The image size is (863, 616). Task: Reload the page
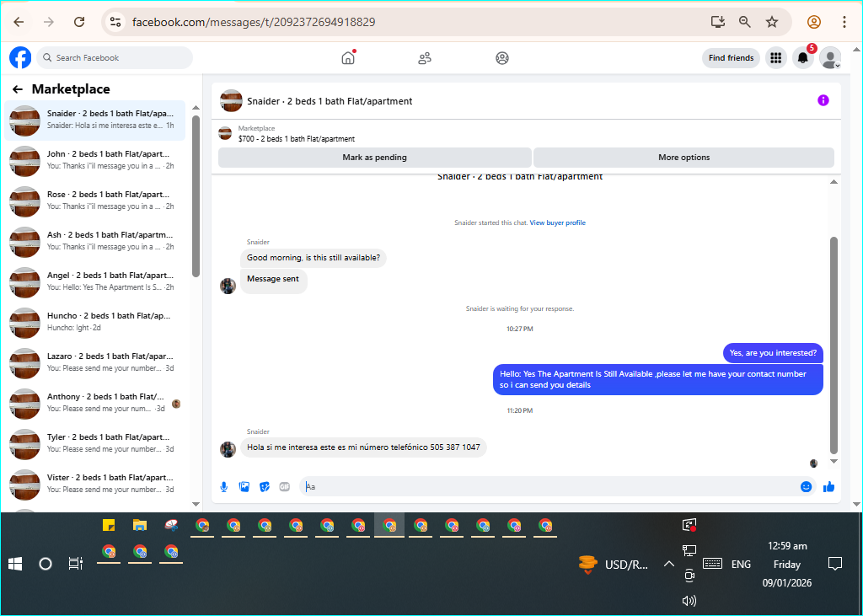point(79,22)
